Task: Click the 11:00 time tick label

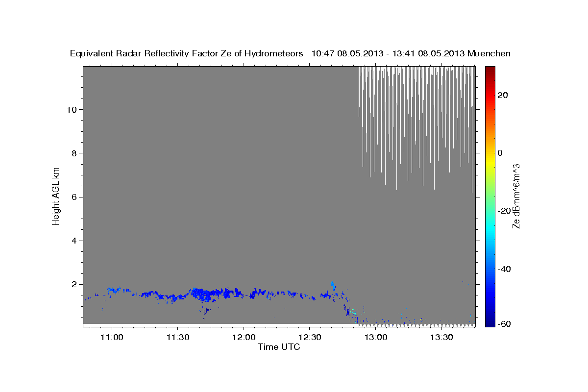Action: pyautogui.click(x=112, y=338)
